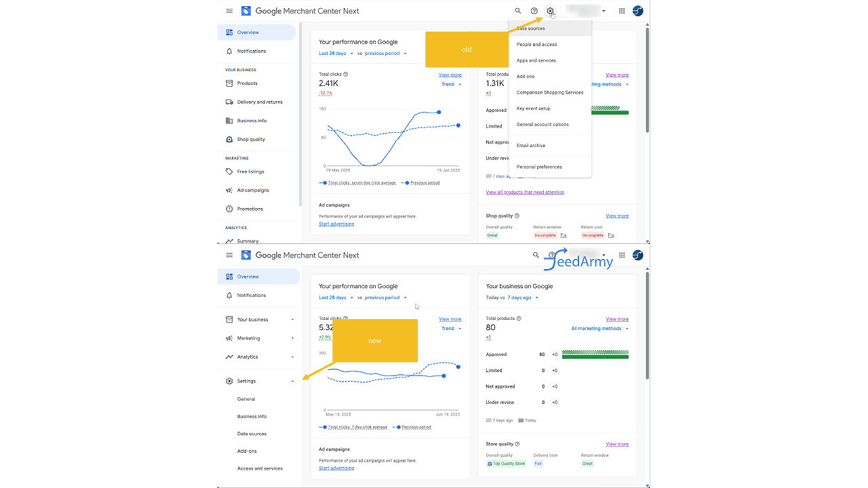Choose General account options from settings menu
868x488 pixels.
point(550,125)
